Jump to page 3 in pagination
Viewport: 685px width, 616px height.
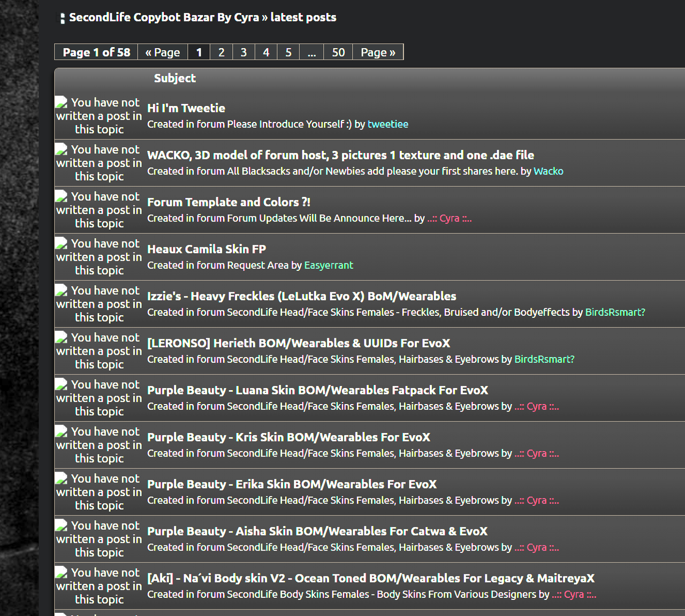[x=243, y=52]
